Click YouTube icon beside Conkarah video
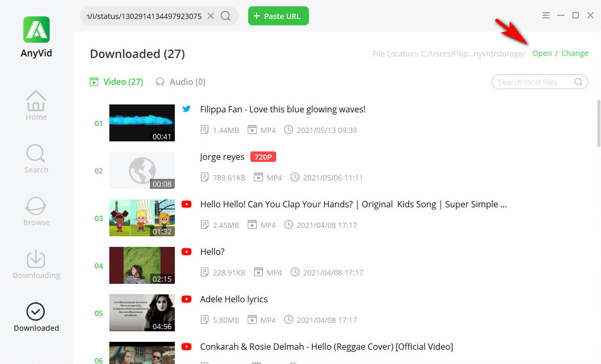This screenshot has width=601, height=364. pos(186,347)
